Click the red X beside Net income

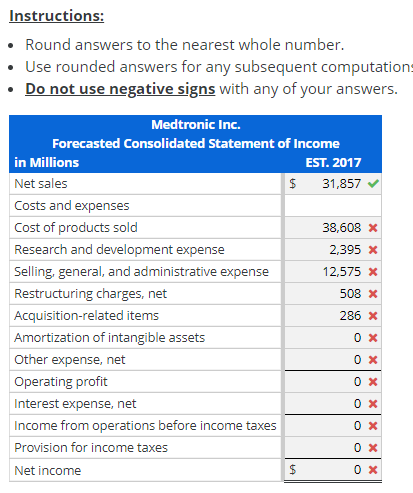pos(373,470)
